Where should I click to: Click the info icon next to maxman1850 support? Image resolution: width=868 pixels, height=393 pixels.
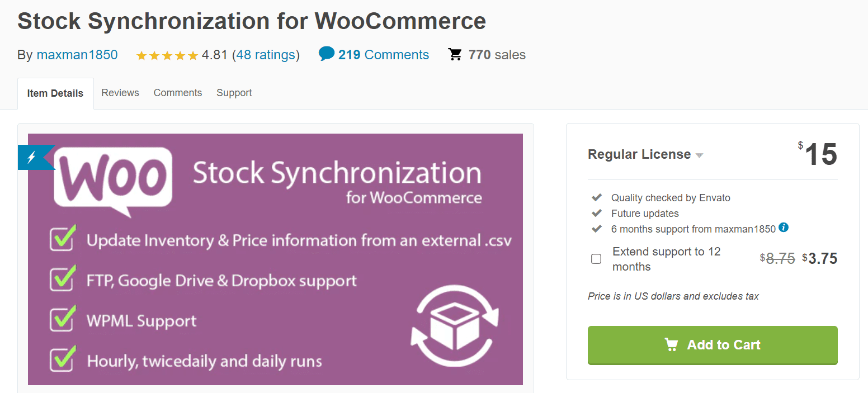[784, 228]
